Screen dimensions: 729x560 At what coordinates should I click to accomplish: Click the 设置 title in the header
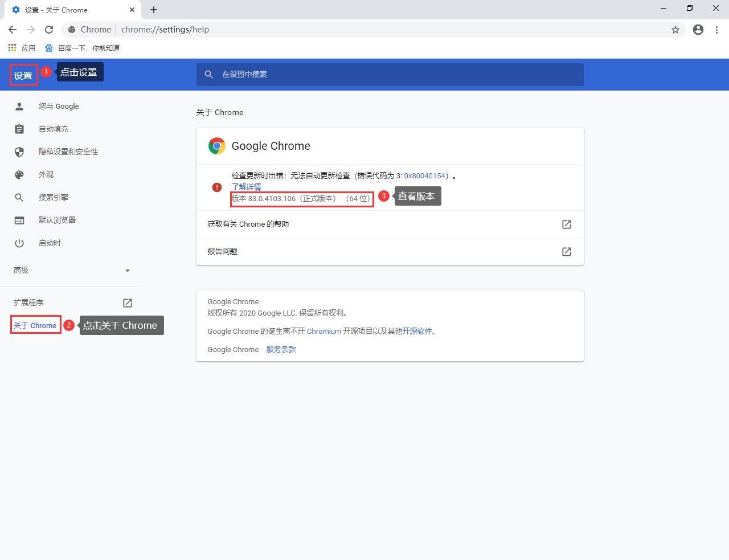(23, 75)
